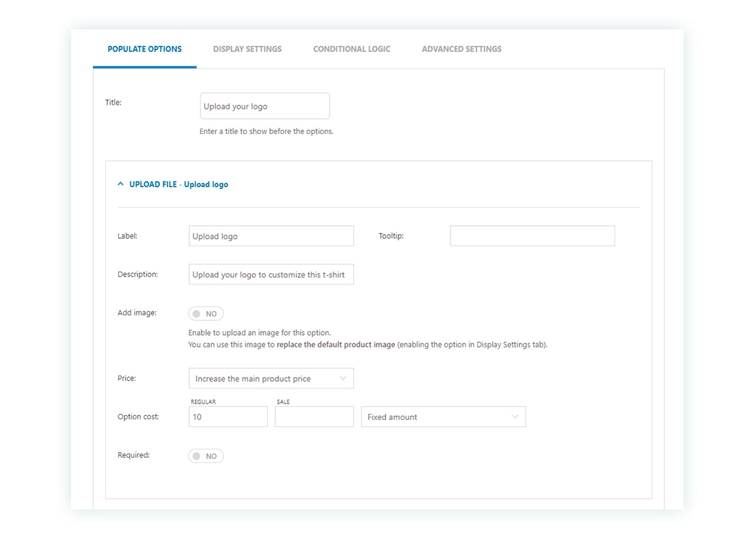Viewport: 756px width, 537px height.
Task: Click the empty Tooltip input field
Action: 532,235
